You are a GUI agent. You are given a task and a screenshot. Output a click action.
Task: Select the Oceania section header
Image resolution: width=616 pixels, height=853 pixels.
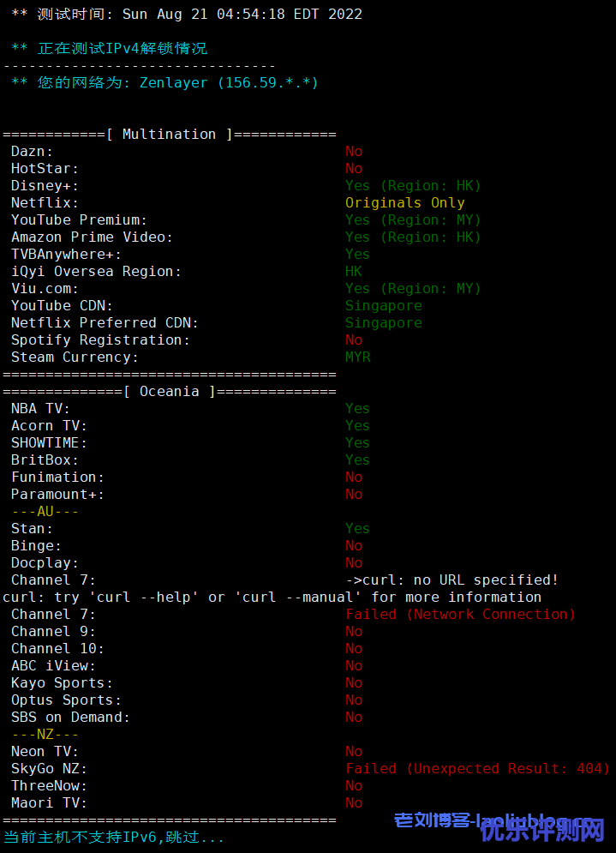click(170, 391)
